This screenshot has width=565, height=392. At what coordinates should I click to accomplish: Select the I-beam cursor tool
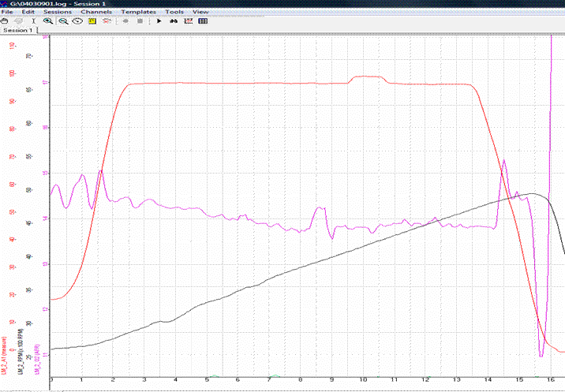click(32, 21)
